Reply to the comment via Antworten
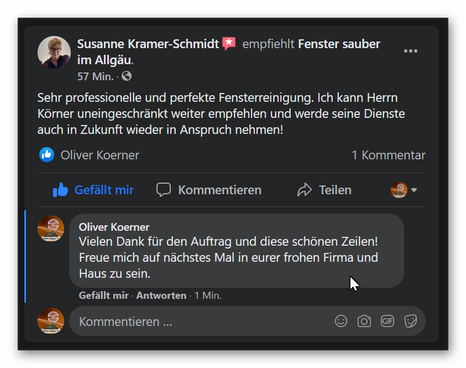The image size is (466, 368). point(161,295)
